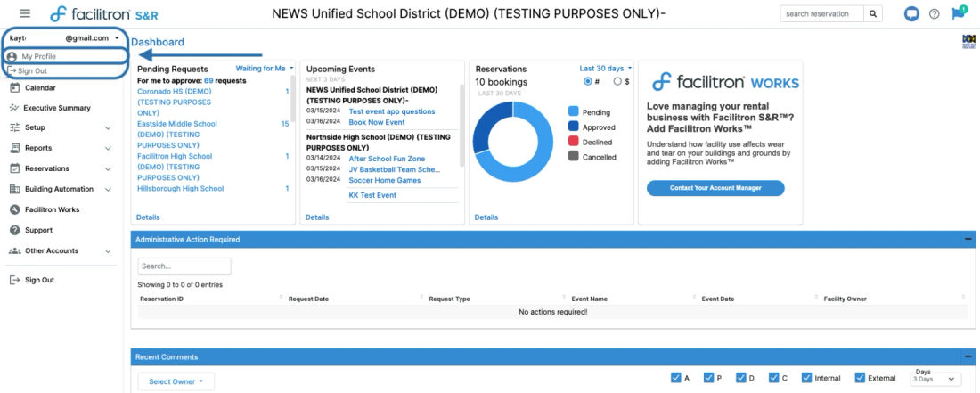980x393 pixels.
Task: Open the chat bubble icon
Action: [x=911, y=13]
